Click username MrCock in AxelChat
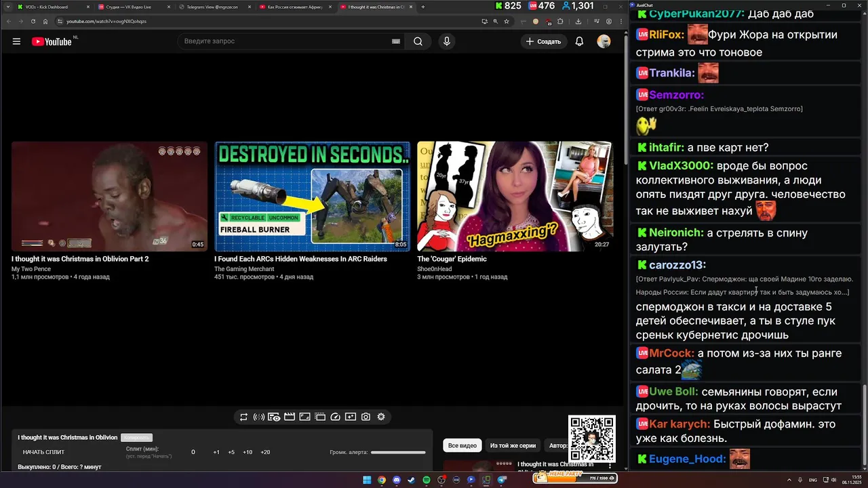 (x=671, y=353)
